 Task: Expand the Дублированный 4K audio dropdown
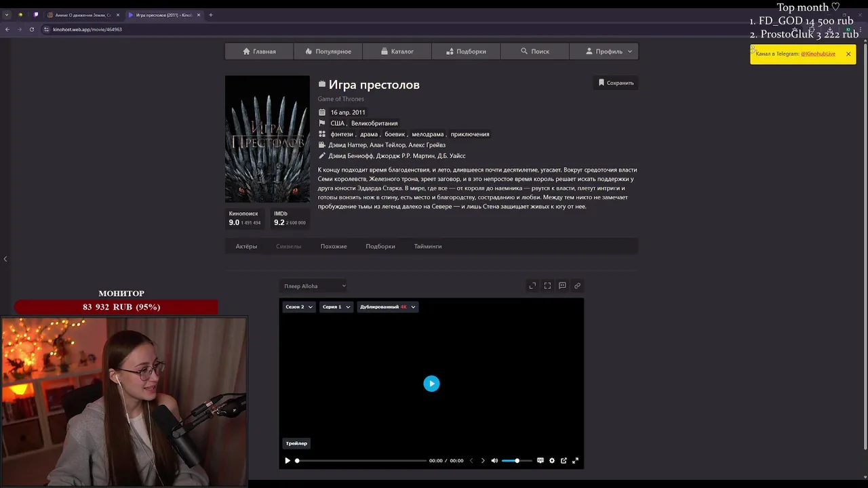pos(387,307)
